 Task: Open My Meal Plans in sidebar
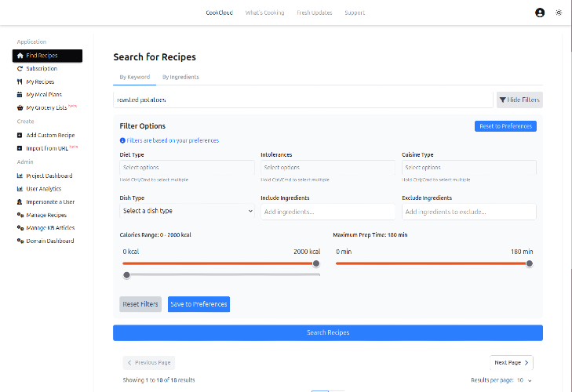pos(47,94)
